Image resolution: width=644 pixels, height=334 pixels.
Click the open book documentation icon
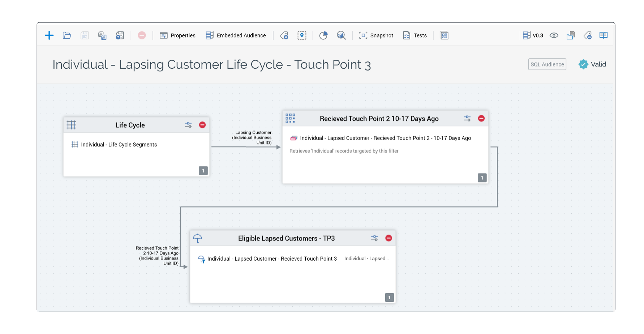603,35
